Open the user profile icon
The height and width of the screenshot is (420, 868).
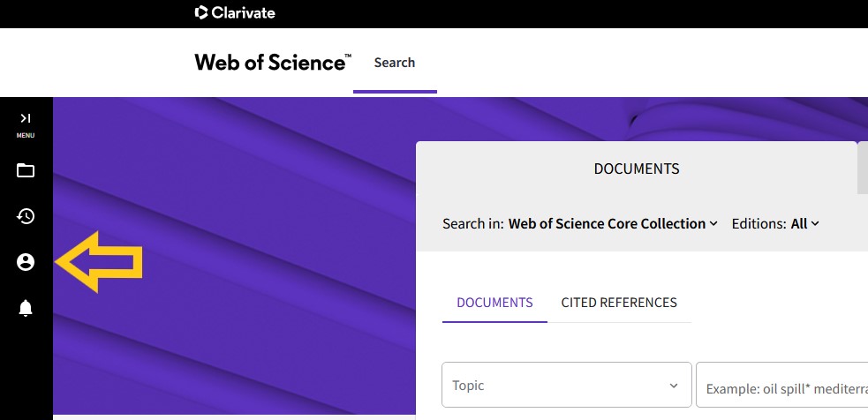(26, 262)
